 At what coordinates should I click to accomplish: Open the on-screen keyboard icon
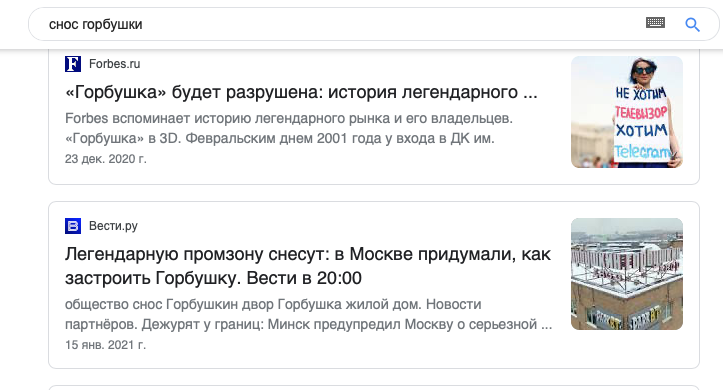655,22
